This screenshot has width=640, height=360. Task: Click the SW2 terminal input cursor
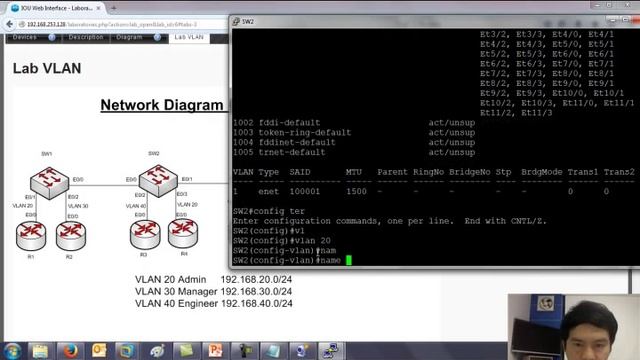pyautogui.click(x=349, y=260)
